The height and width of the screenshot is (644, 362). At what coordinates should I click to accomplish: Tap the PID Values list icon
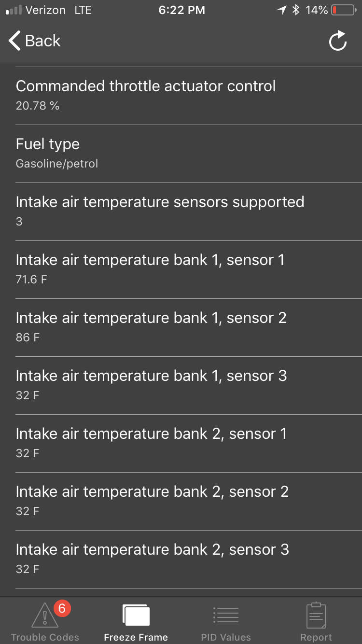(226, 616)
